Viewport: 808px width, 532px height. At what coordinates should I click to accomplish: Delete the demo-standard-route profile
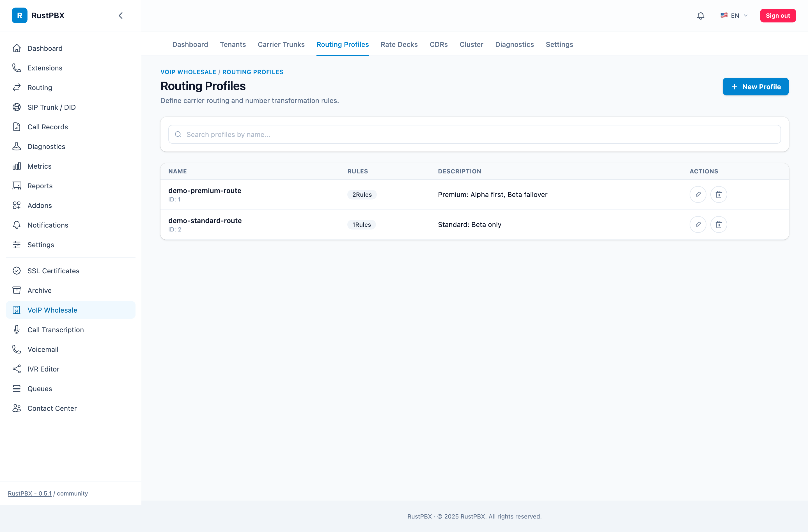click(x=719, y=224)
